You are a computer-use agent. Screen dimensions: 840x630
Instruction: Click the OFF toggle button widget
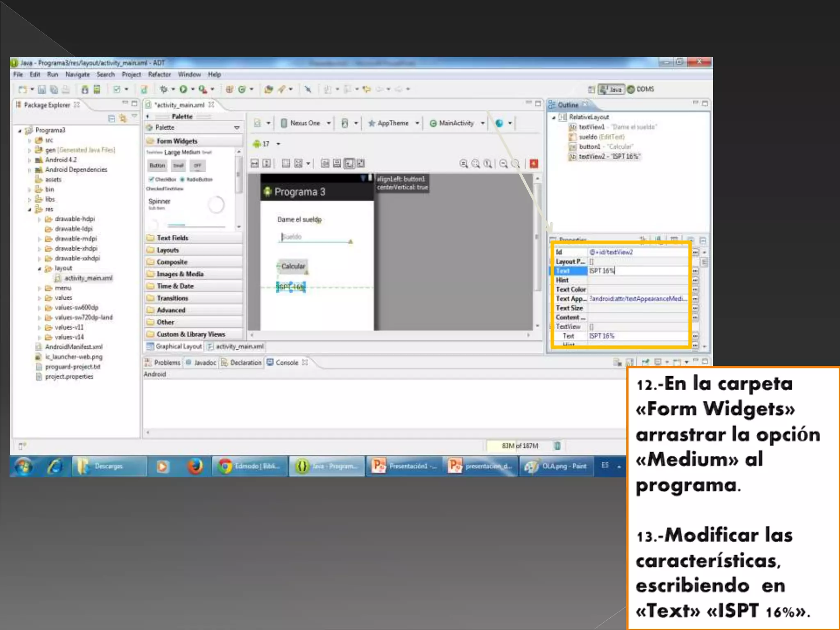coord(198,166)
